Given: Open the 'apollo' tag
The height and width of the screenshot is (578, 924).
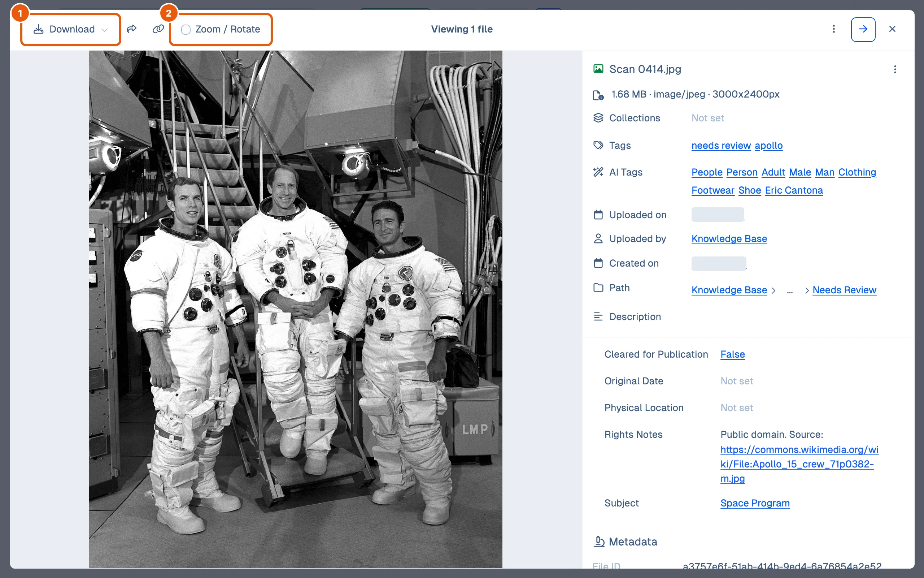Looking at the screenshot, I should coord(768,146).
